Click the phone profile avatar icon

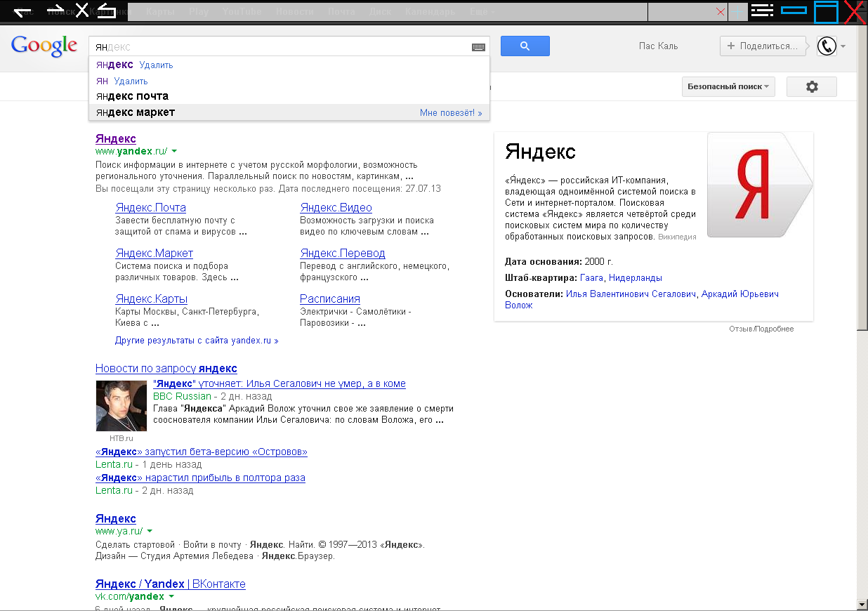coord(827,46)
